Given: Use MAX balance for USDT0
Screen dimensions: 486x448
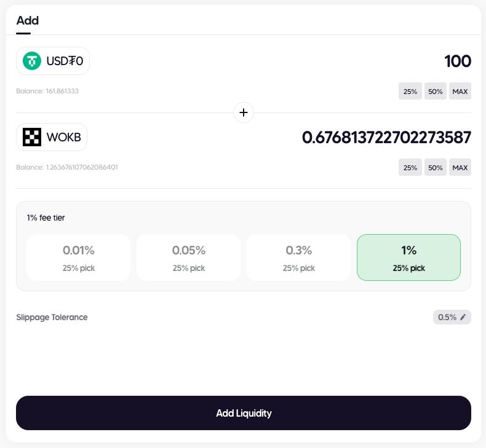Looking at the screenshot, I should click(x=460, y=92).
